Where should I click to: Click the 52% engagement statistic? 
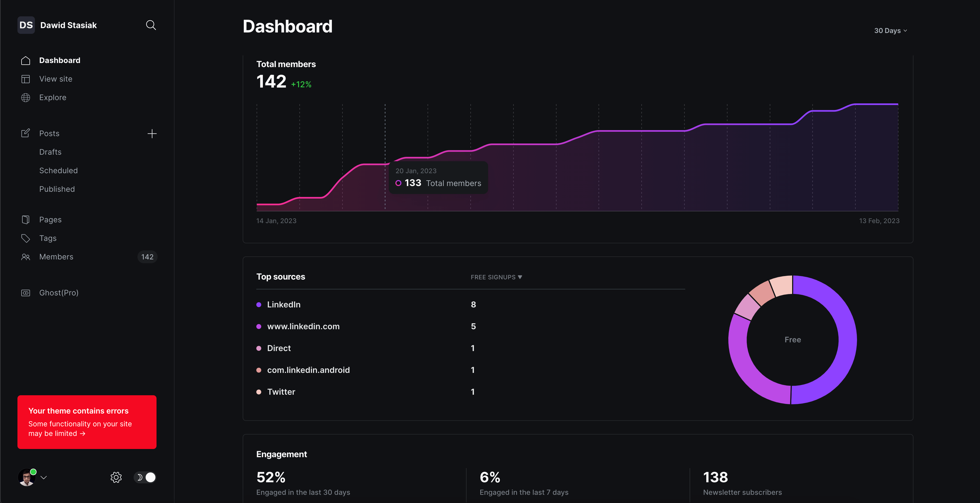coord(271,477)
